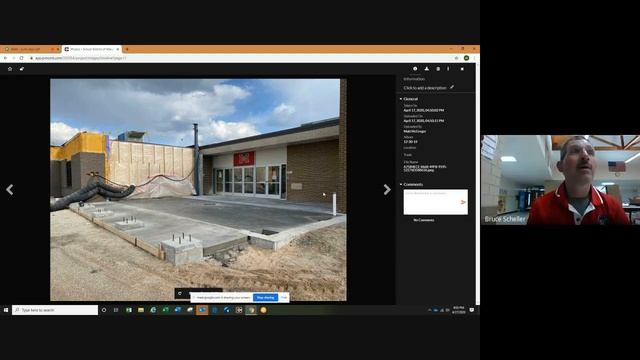640x360 pixels.
Task: Click the browser address bar
Action: (x=241, y=58)
